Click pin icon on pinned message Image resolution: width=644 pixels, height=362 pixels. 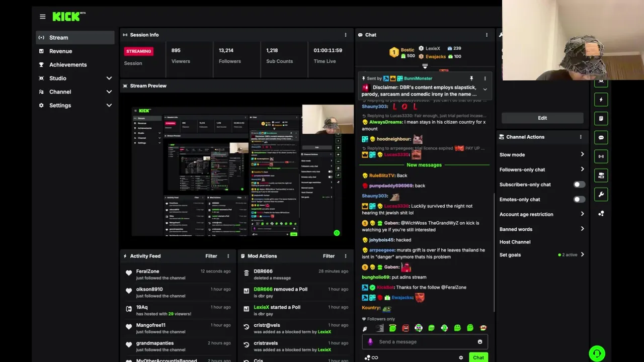(x=471, y=78)
